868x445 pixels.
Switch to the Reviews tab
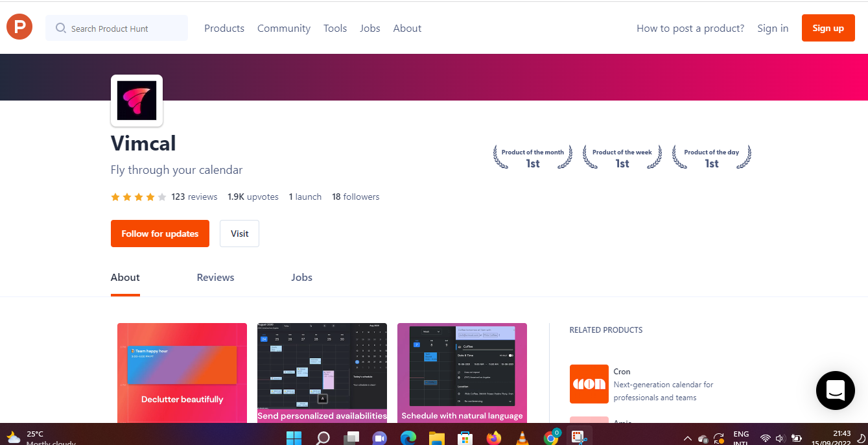click(x=215, y=278)
